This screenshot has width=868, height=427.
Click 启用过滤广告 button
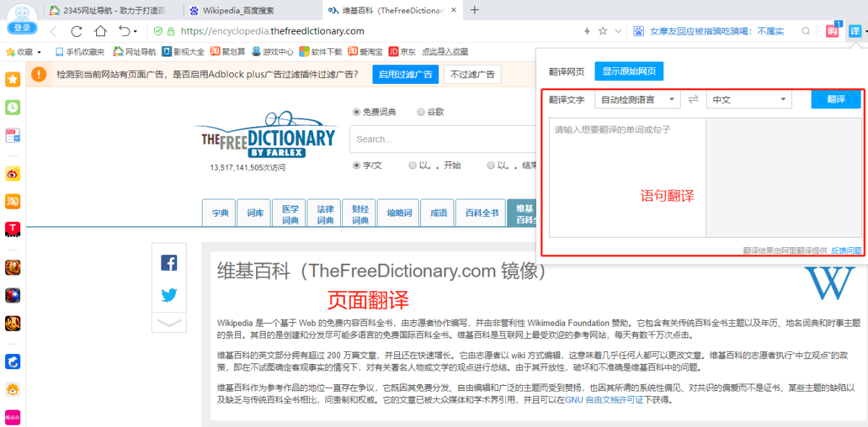click(406, 74)
